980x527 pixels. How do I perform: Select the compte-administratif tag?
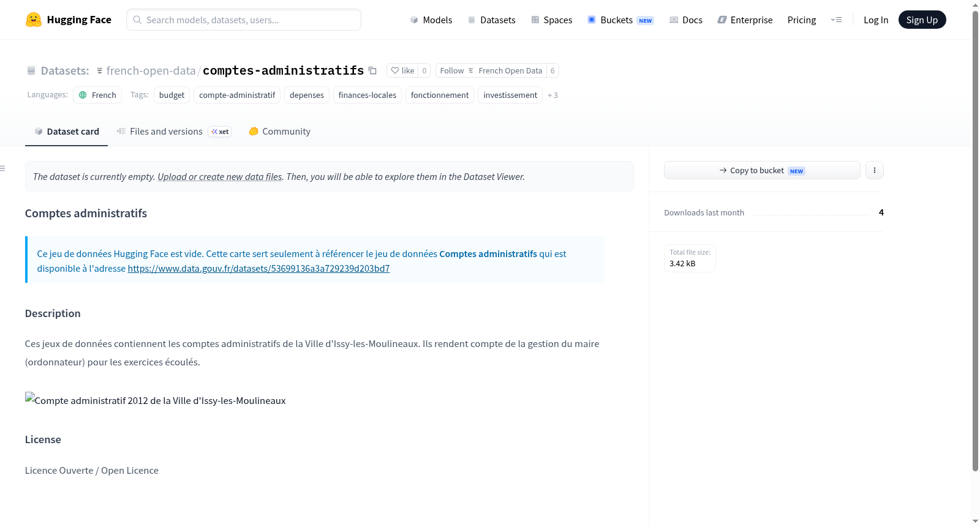(237, 95)
